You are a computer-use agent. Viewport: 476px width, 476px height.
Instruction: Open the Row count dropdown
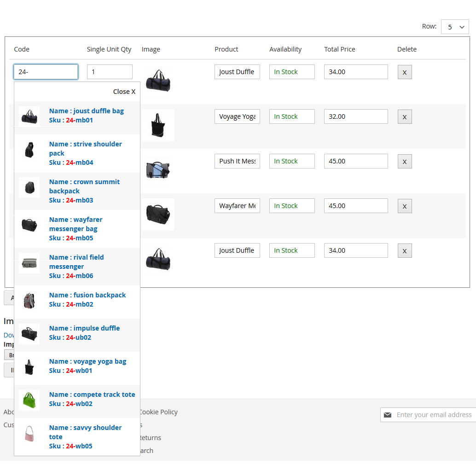coord(454,27)
